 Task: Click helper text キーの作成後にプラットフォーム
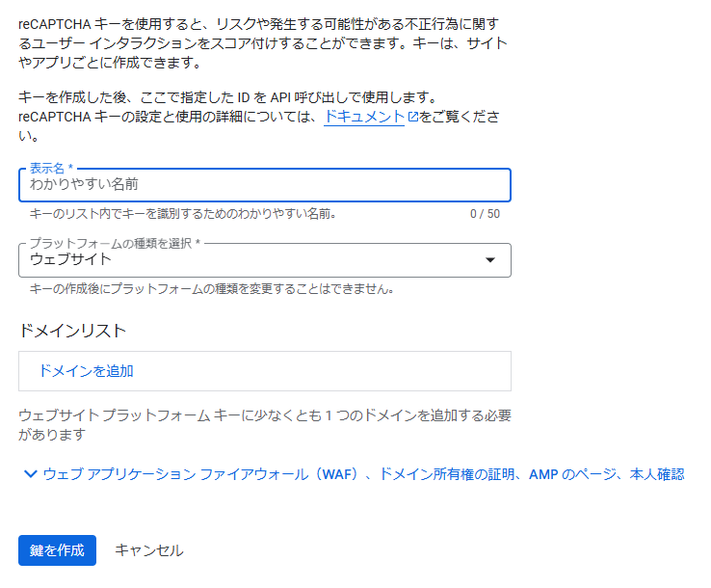212,288
